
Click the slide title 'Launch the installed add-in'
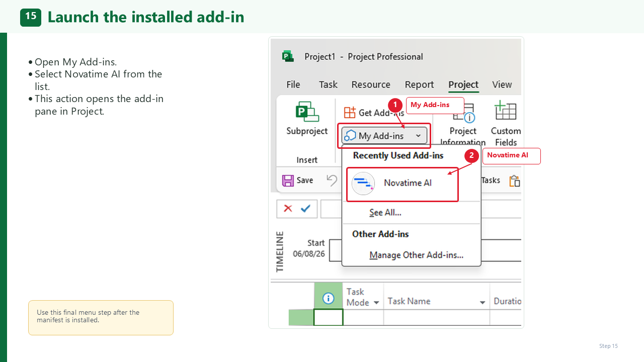tap(146, 17)
